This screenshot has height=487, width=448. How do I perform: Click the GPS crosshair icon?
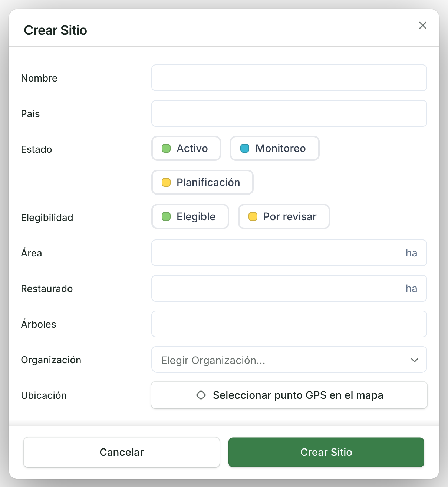coord(201,395)
